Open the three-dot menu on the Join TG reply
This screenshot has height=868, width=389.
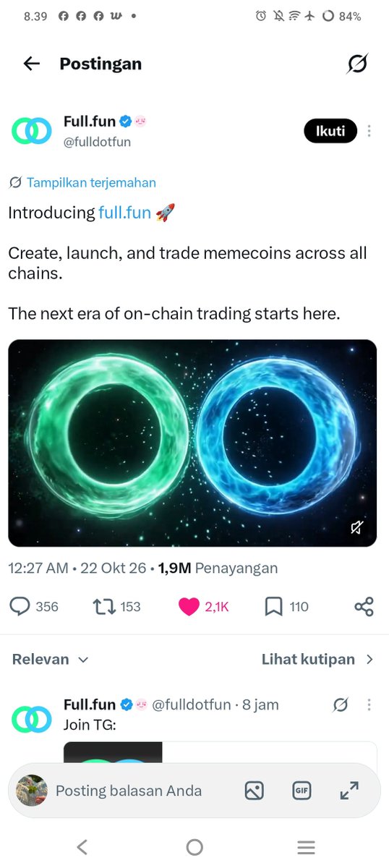pos(369,705)
